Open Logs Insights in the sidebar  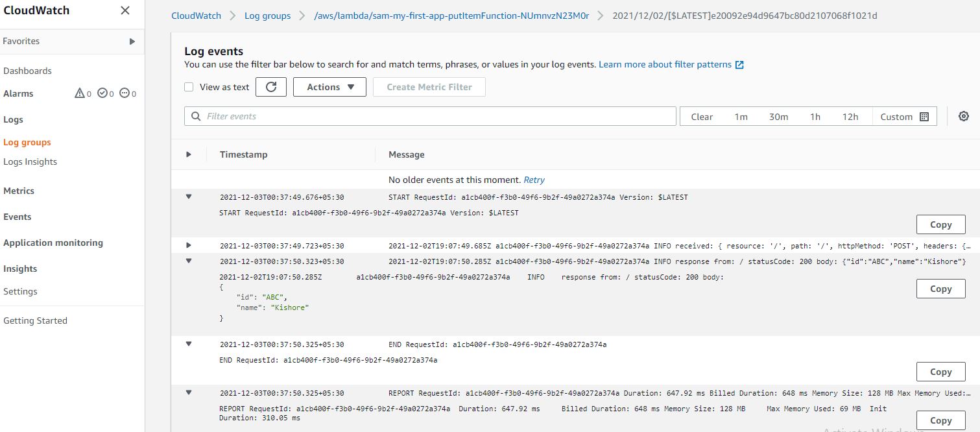30,162
